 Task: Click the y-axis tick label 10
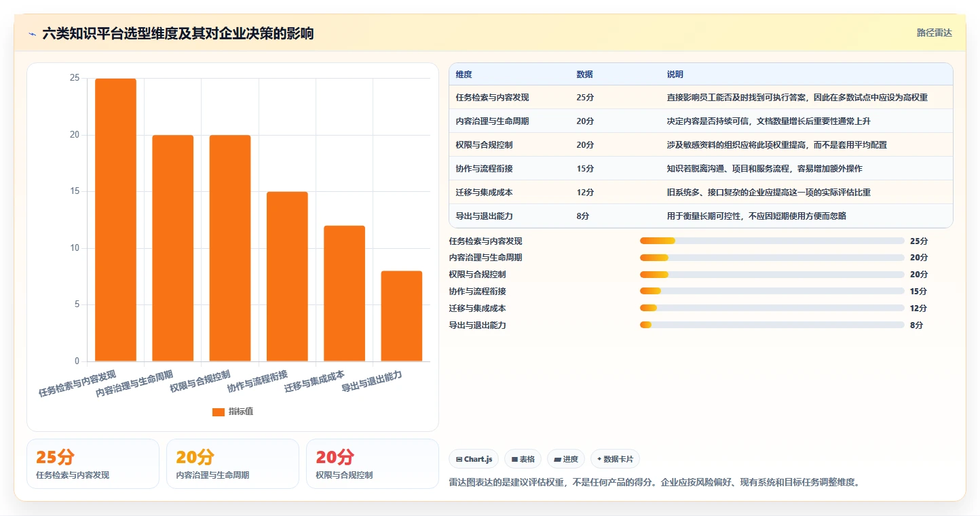point(75,248)
